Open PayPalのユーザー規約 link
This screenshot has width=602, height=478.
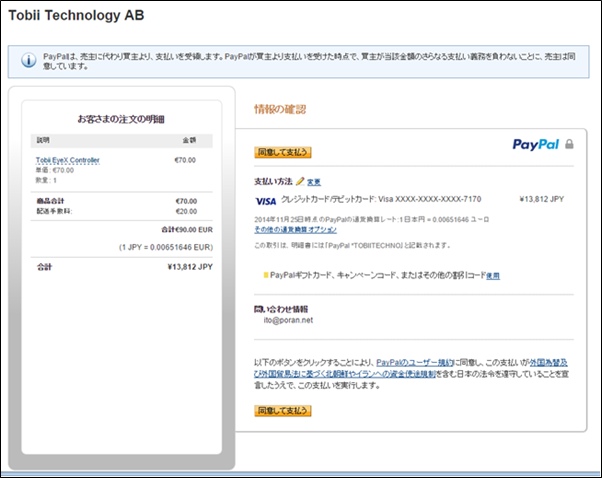[415, 362]
